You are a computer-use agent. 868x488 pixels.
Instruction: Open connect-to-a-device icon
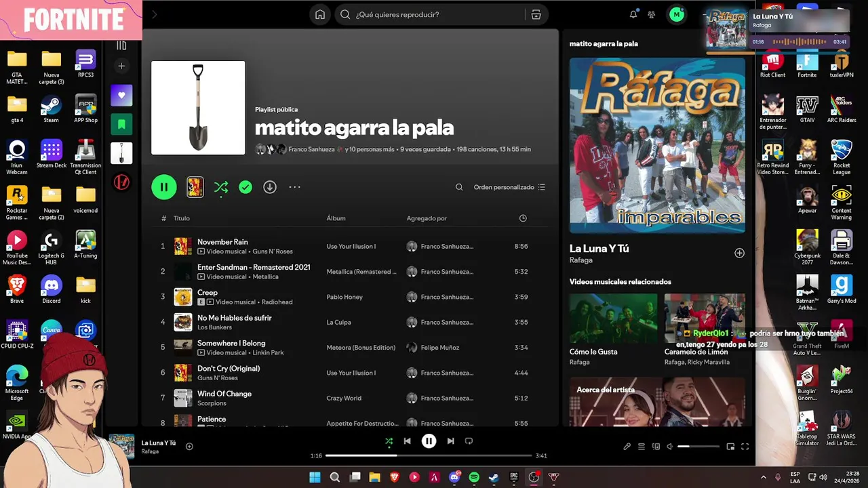pos(656,447)
